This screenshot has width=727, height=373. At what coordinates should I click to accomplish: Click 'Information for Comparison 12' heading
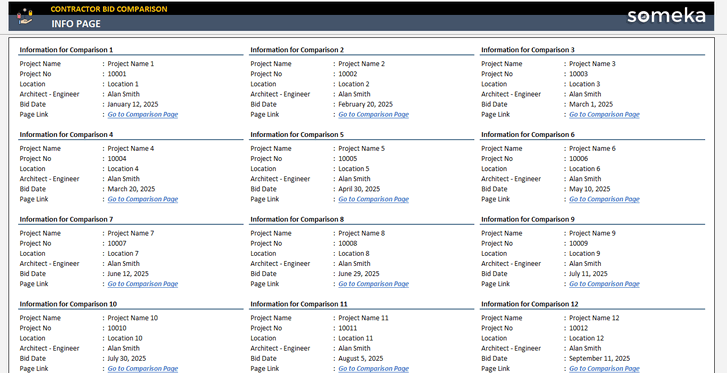[530, 304]
